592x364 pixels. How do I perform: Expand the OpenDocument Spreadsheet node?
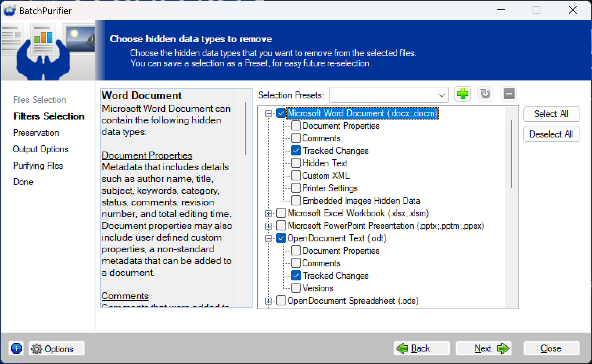(x=269, y=301)
